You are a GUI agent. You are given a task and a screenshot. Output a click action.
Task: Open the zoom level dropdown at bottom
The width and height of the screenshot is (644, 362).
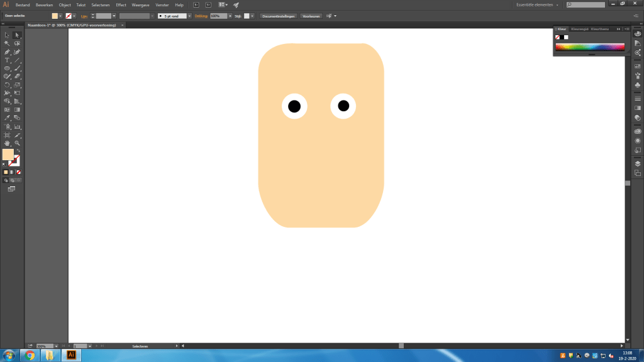(56, 346)
